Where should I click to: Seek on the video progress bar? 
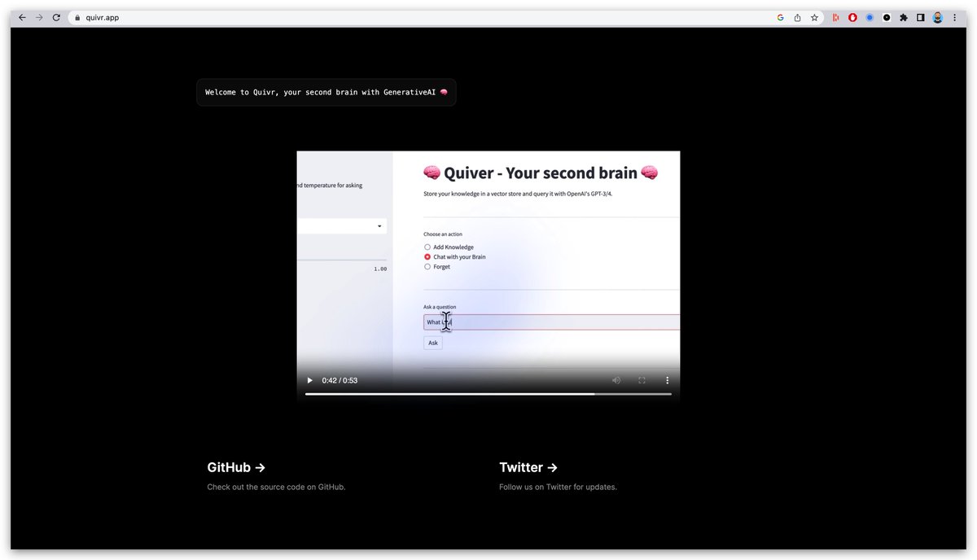(488, 394)
